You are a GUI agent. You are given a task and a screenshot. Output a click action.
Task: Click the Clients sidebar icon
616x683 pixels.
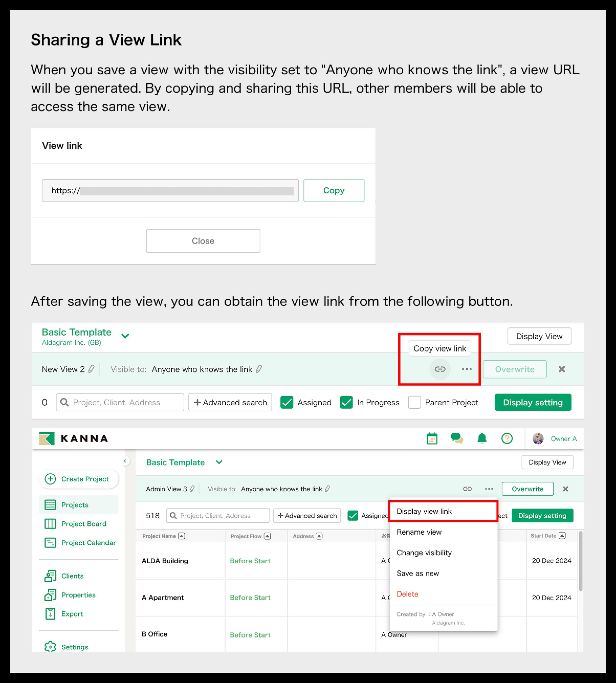(50, 576)
